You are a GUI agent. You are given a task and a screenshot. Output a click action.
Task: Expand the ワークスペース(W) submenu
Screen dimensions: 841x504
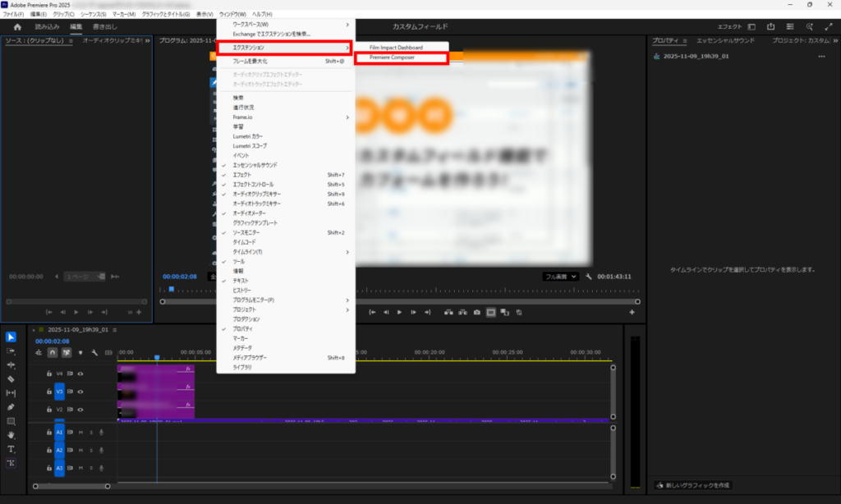click(x=285, y=24)
